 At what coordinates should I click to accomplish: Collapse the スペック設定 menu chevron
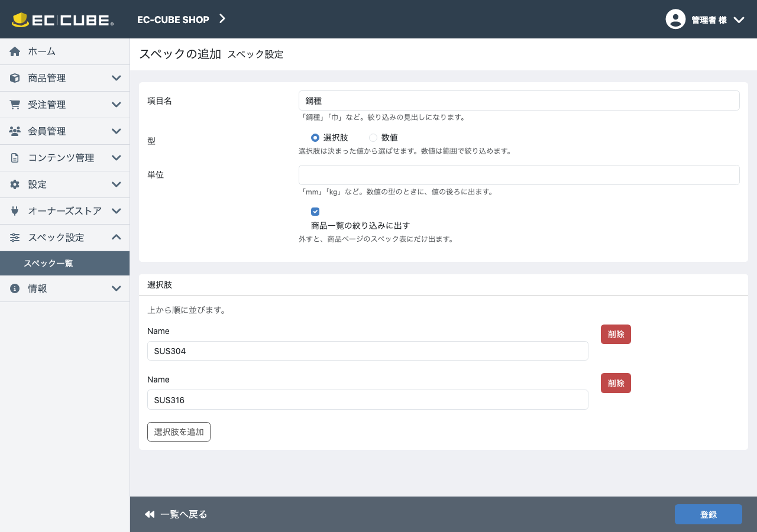coord(117,238)
